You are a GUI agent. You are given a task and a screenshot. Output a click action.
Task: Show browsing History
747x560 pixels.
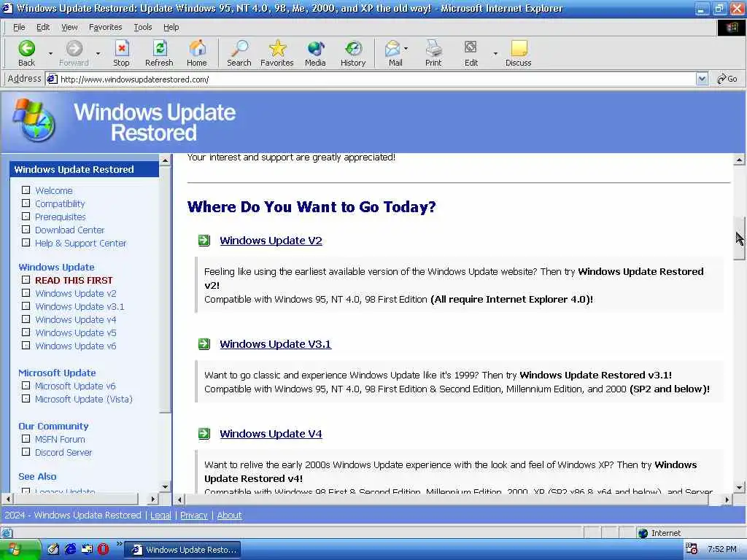(x=353, y=52)
